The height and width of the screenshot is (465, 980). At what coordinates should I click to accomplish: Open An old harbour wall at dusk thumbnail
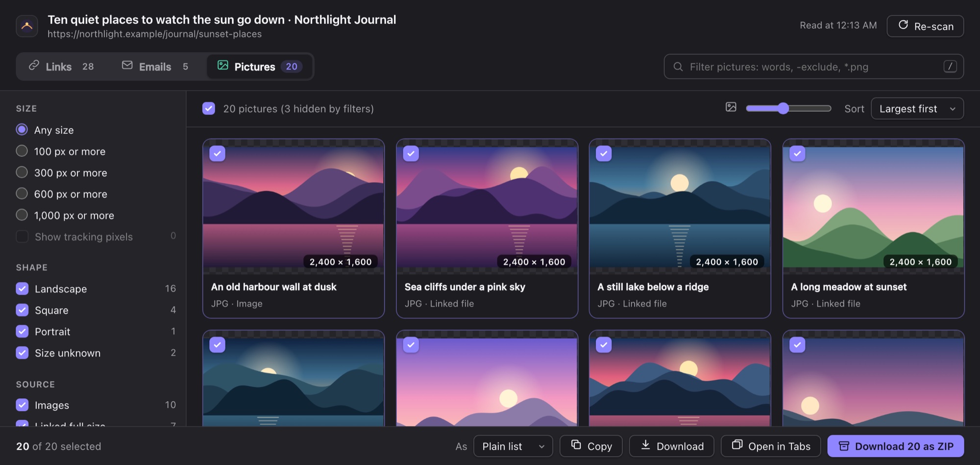coord(294,207)
